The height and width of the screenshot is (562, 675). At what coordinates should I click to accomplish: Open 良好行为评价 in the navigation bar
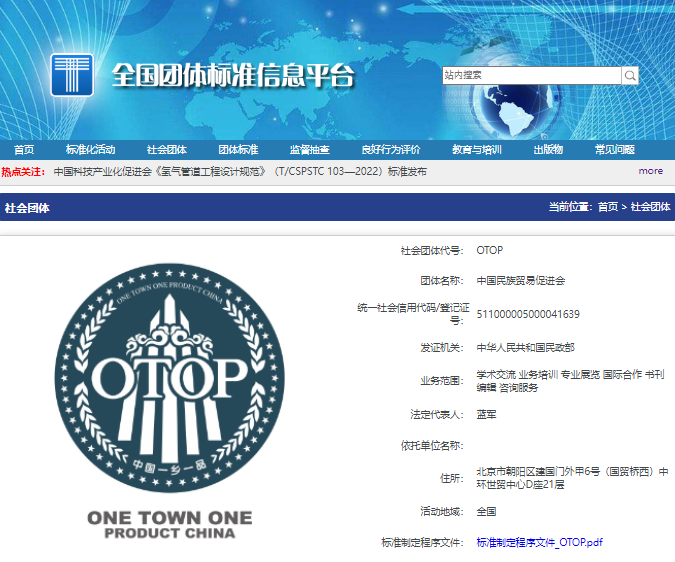point(391,150)
